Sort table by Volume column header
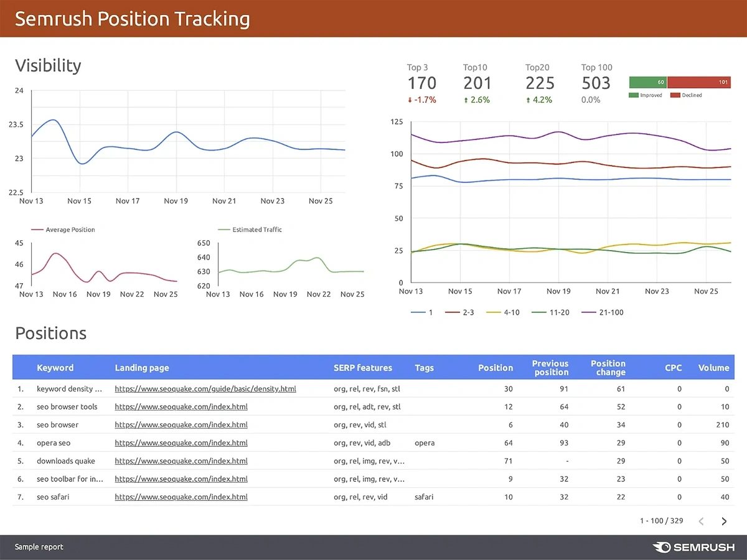Screen dimensions: 747x560 (x=713, y=368)
